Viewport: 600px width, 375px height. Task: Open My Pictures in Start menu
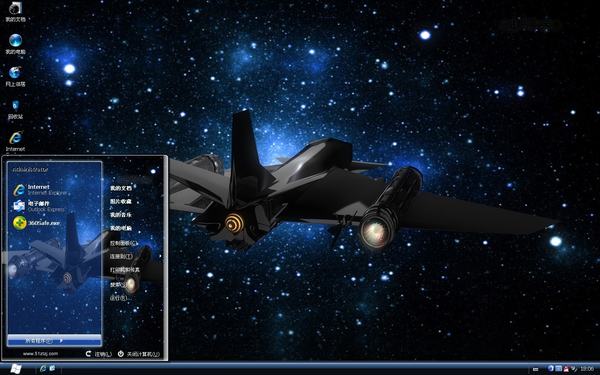(121, 201)
